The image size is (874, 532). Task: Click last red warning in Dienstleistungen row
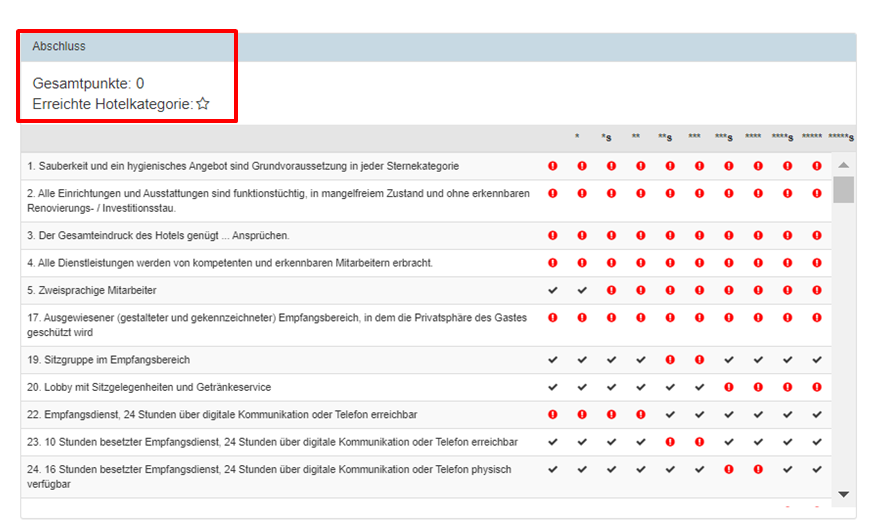[817, 263]
